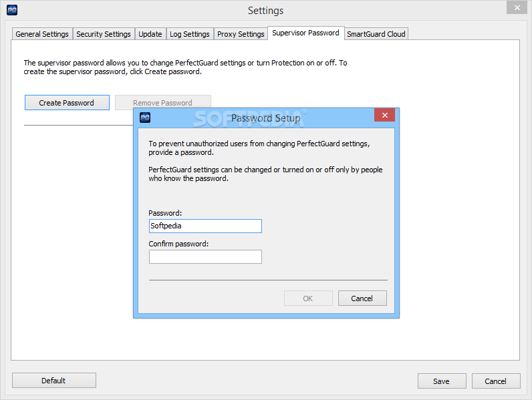Focus the Confirm password field
This screenshot has height=400, width=532.
(x=205, y=256)
